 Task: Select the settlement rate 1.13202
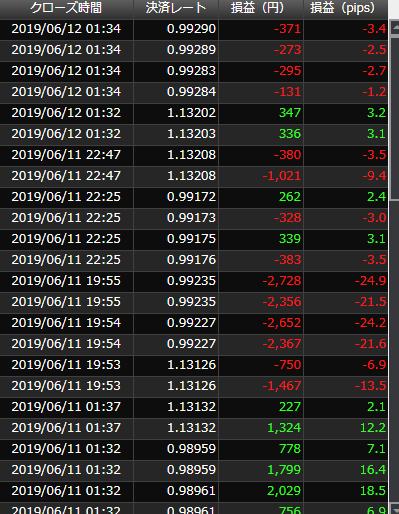coord(191,113)
